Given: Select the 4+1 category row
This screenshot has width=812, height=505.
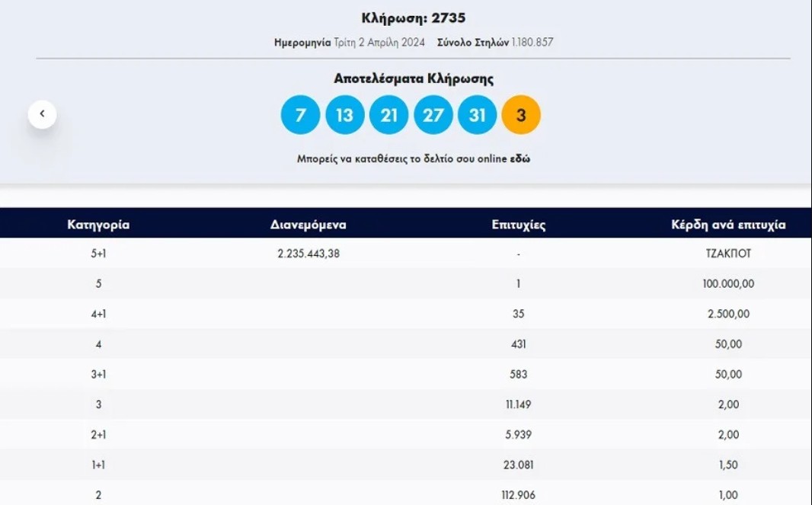Looking at the screenshot, I should click(x=406, y=313).
